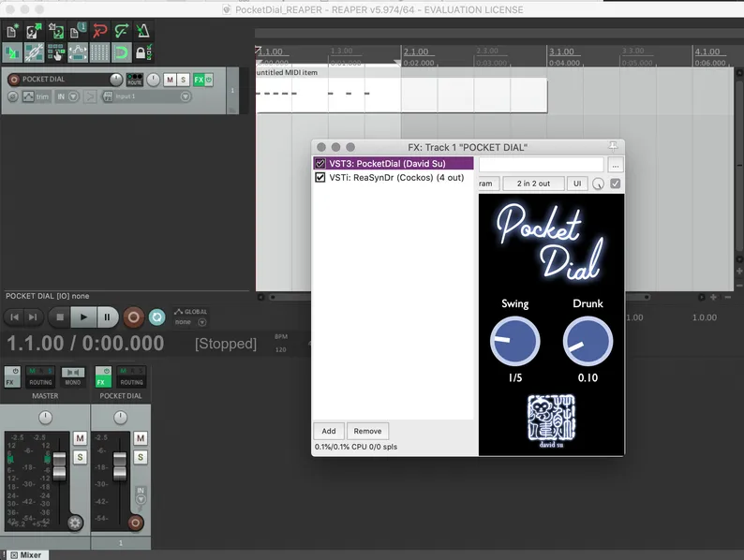The width and height of the screenshot is (744, 560).
Task: Click the Open Project toolbar icon
Action: 34,31
